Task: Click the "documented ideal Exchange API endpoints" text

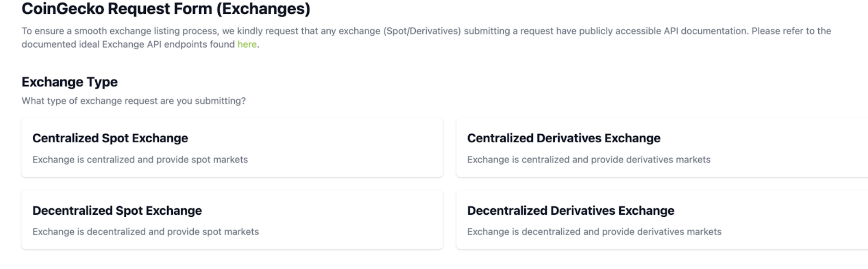Action: pos(128,44)
